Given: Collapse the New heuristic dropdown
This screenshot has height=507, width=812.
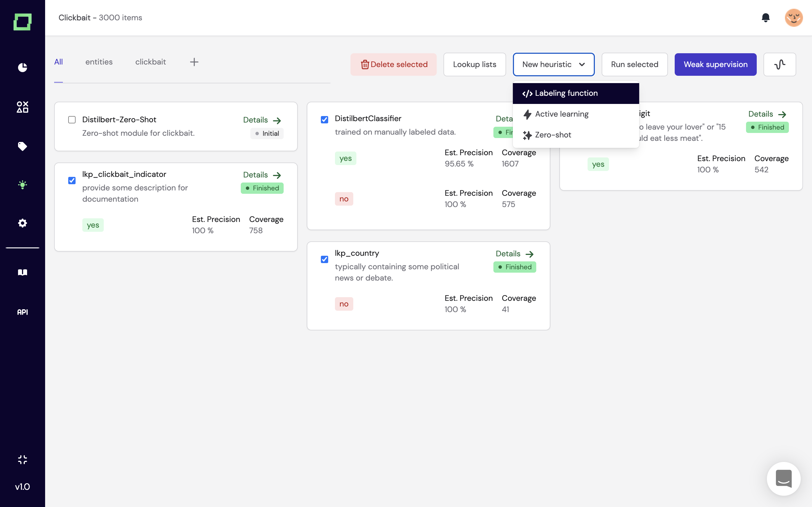Looking at the screenshot, I should (x=553, y=65).
